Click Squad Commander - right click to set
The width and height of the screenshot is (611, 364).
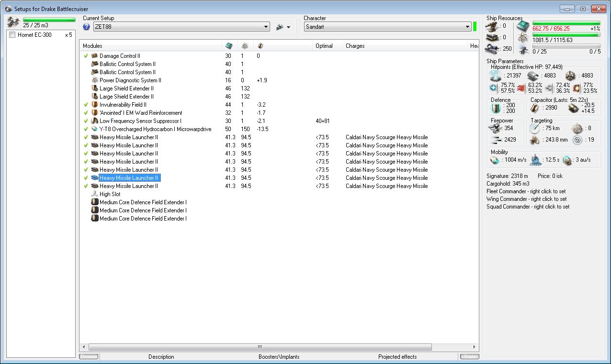click(528, 207)
